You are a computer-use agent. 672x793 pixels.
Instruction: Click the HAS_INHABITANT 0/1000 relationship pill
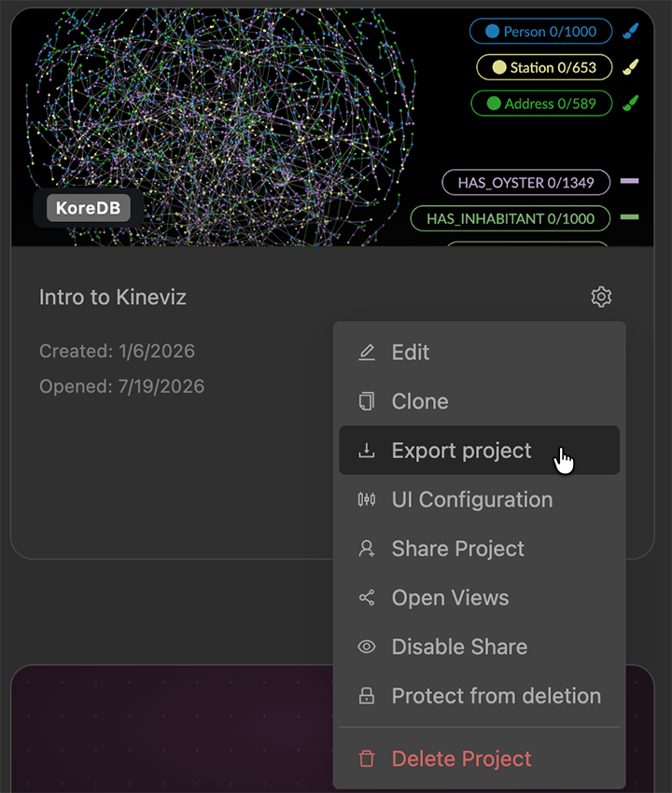tap(511, 218)
